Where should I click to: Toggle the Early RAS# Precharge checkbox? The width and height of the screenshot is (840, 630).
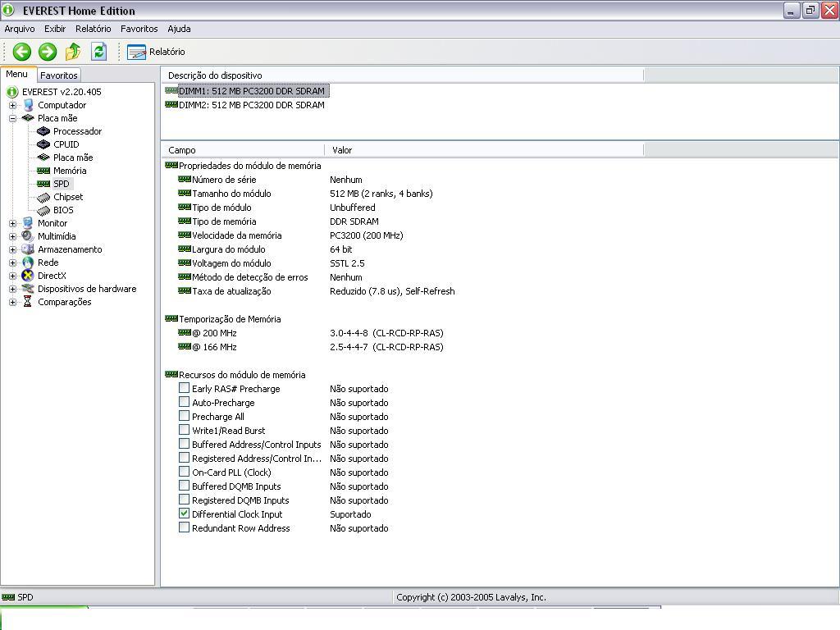[184, 388]
